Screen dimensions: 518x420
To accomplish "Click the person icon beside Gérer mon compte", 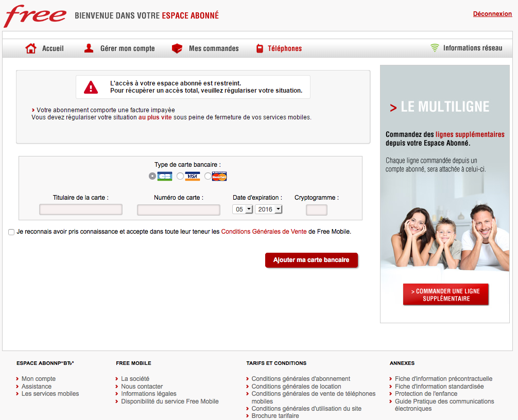I will (89, 48).
